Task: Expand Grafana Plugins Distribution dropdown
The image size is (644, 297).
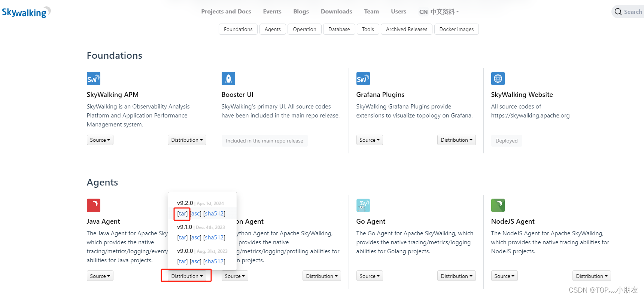Action: click(x=456, y=140)
